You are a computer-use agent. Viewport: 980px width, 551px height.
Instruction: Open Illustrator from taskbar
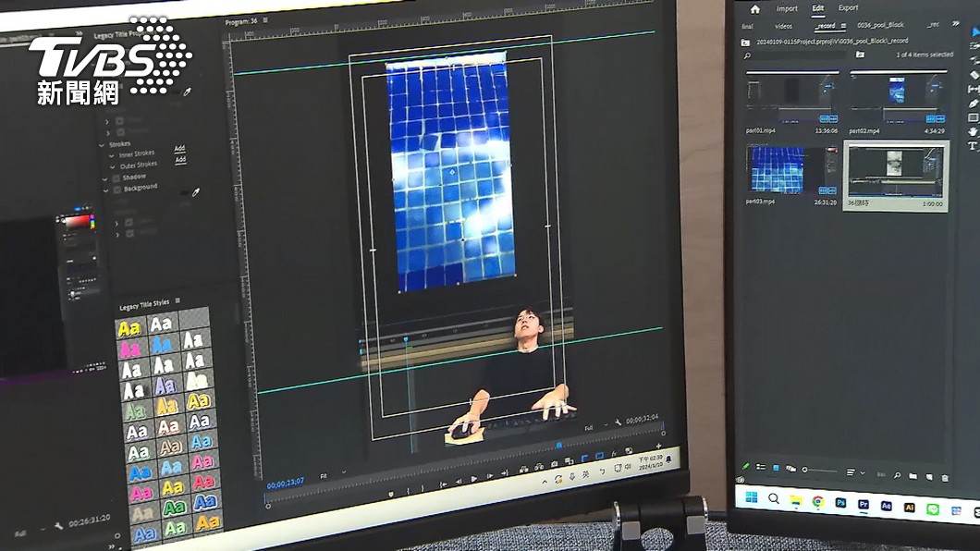(x=910, y=508)
